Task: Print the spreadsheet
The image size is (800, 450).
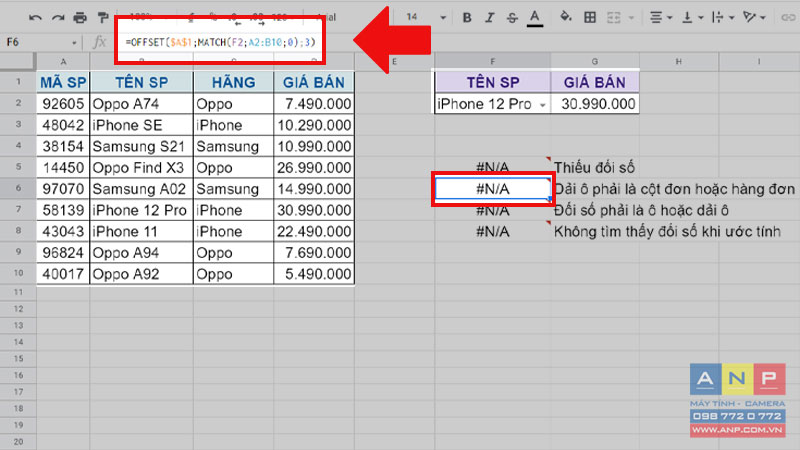Action: 80,18
